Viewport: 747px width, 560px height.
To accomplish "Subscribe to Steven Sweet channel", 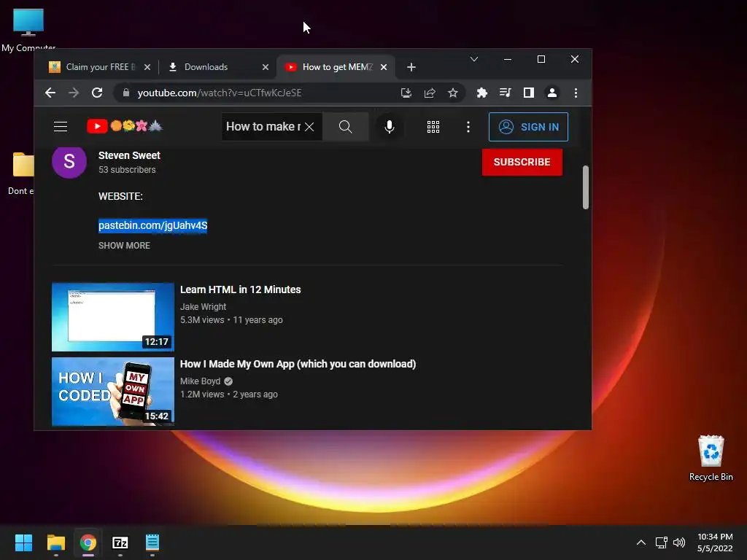I will (522, 162).
